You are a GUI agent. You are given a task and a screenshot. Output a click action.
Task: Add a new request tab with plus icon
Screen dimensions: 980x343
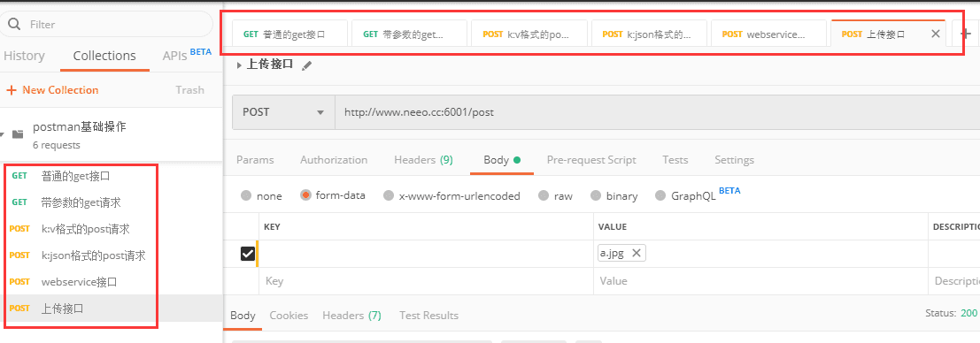click(966, 34)
